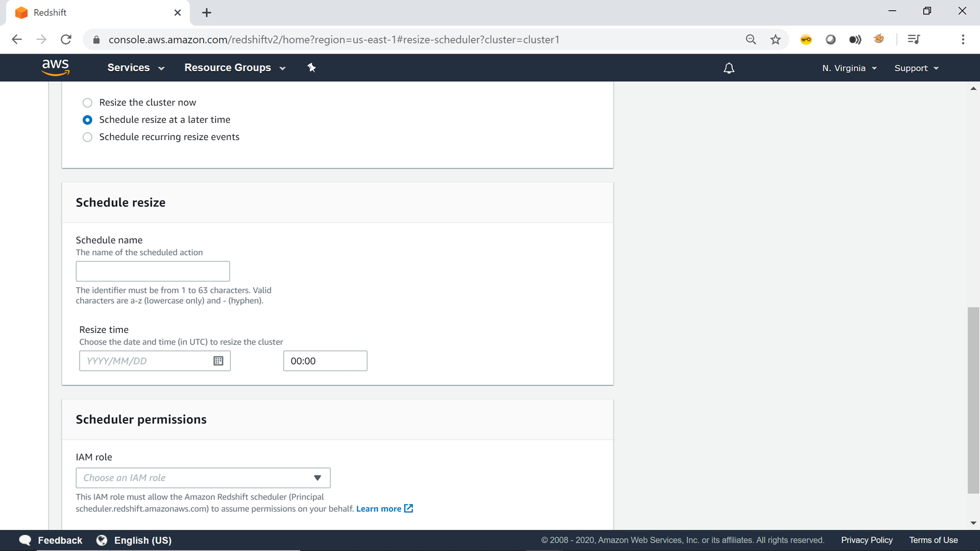Open the Resource Groups menu
The image size is (980, 551).
235,68
